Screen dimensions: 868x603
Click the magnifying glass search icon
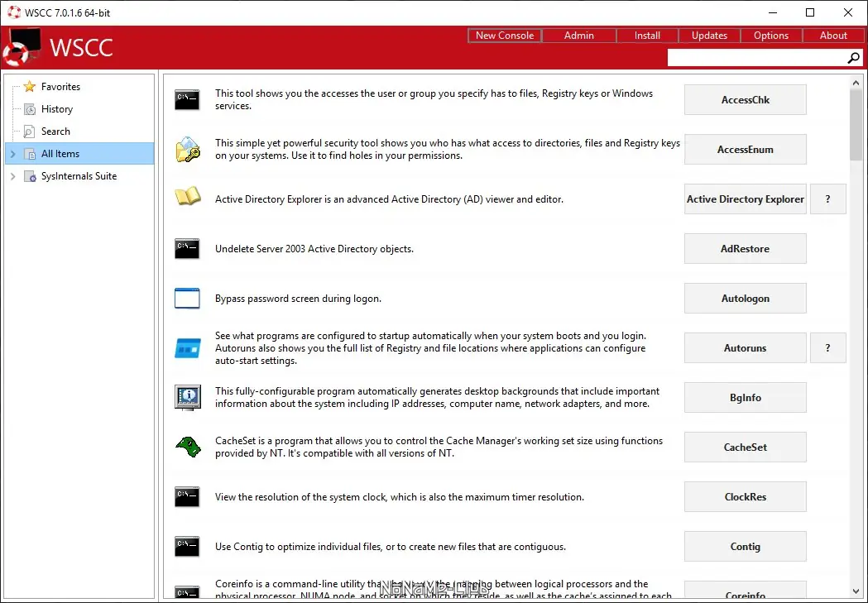(x=854, y=58)
